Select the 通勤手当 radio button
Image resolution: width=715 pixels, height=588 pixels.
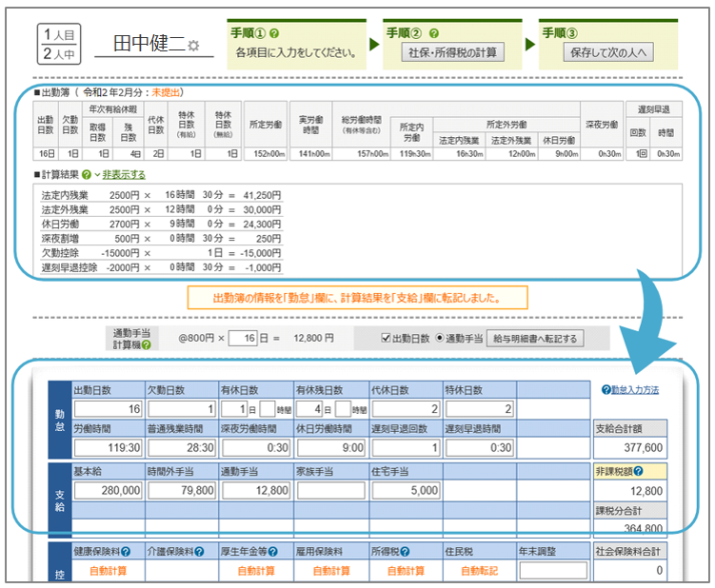pyautogui.click(x=440, y=337)
